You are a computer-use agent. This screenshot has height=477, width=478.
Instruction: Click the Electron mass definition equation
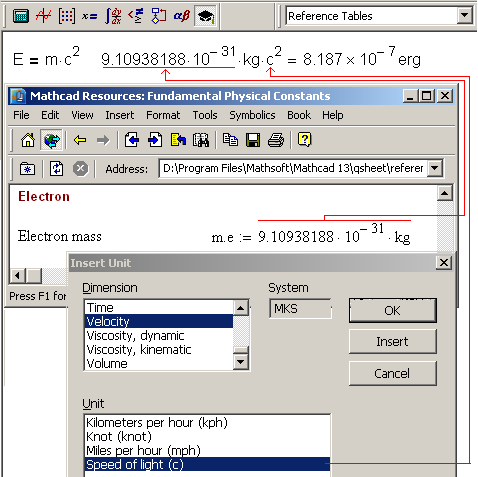click(x=311, y=236)
